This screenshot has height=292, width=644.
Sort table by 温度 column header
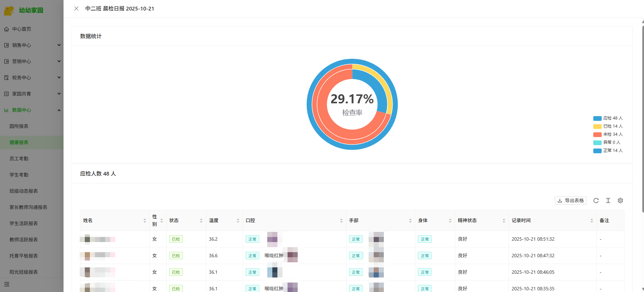(x=214, y=220)
